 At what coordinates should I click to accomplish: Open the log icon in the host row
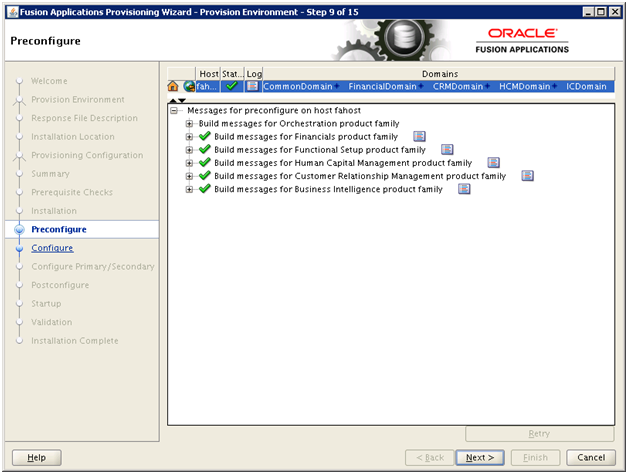click(x=252, y=86)
